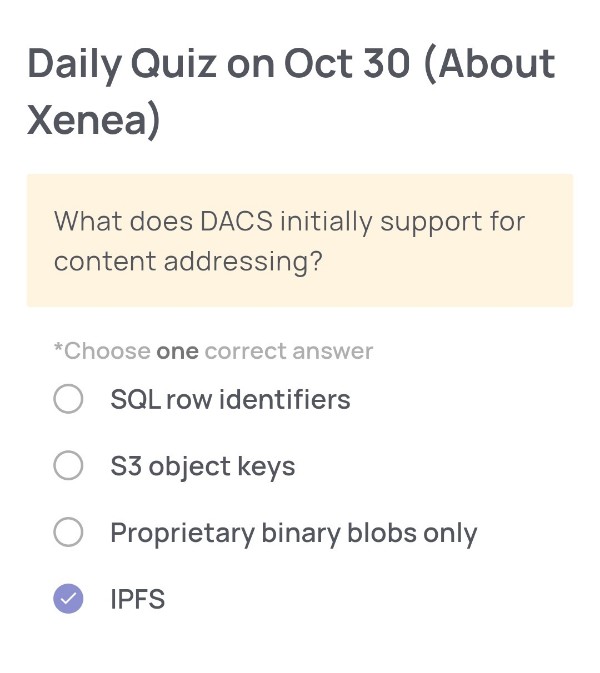The width and height of the screenshot is (600, 673).
Task: Click the "Oct 30" date in the heading
Action: (x=347, y=64)
